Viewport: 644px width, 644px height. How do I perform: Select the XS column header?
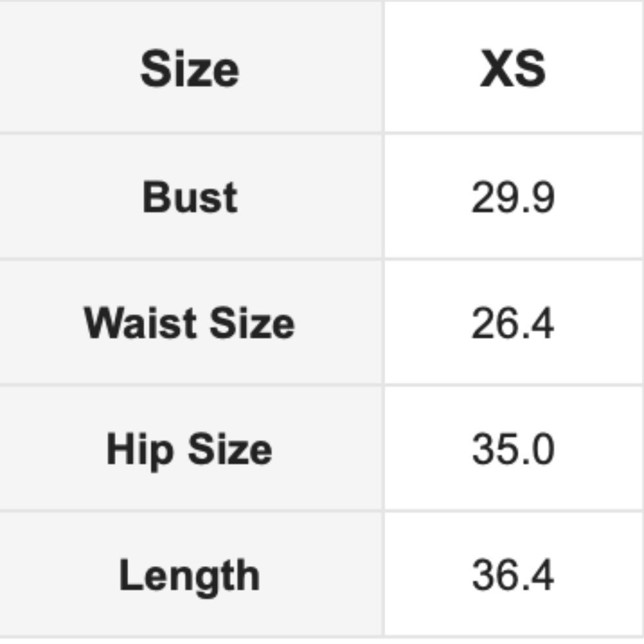513,69
